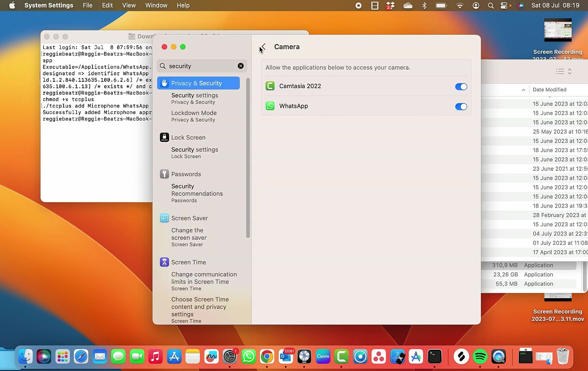Select Change communication limits in Screen Time

pyautogui.click(x=204, y=281)
